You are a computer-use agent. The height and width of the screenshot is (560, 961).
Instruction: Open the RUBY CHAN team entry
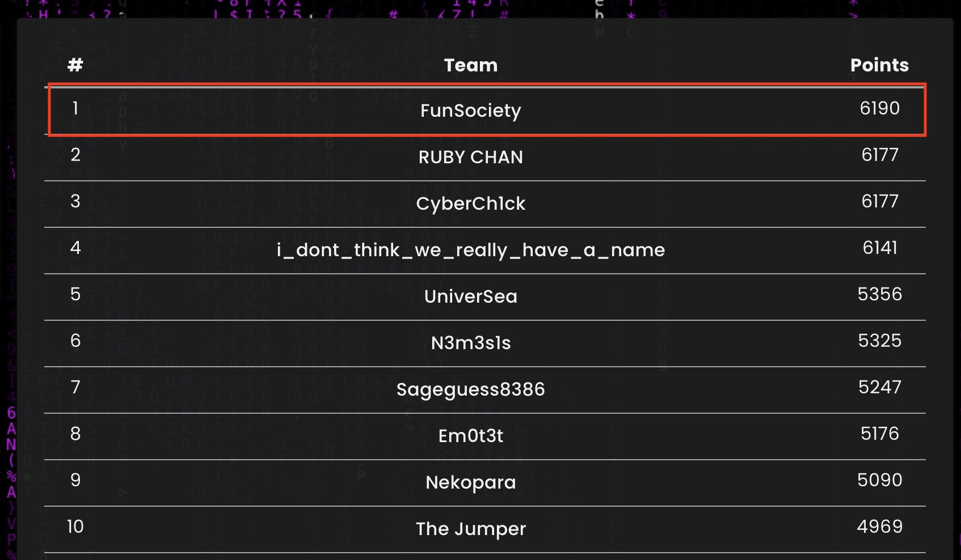470,157
